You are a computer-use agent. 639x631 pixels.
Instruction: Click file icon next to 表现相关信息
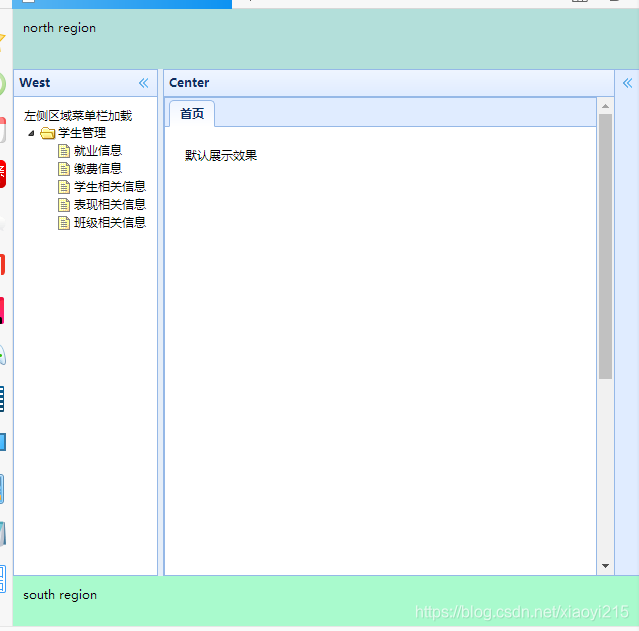64,205
